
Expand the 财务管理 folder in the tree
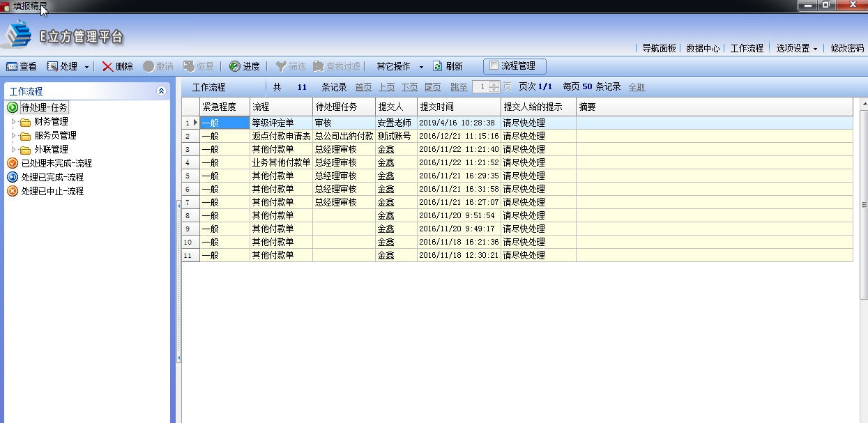coord(14,121)
